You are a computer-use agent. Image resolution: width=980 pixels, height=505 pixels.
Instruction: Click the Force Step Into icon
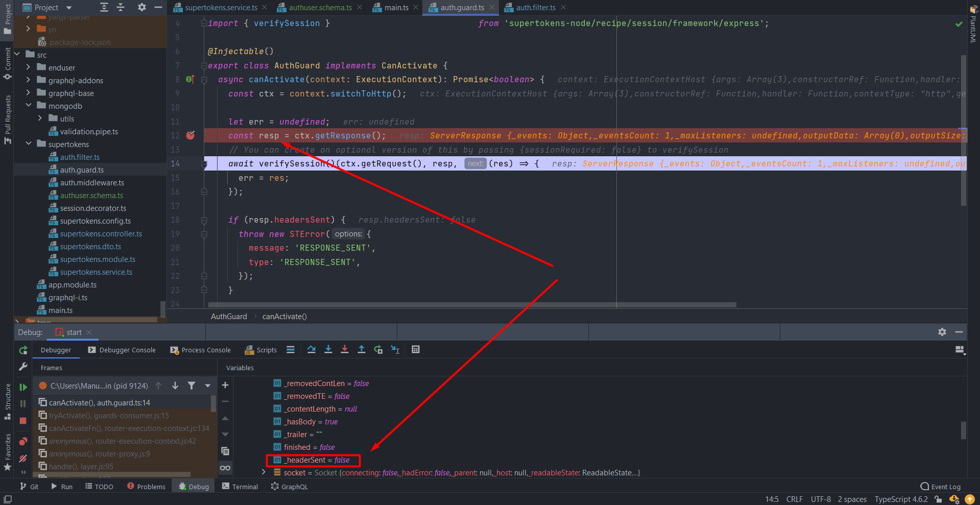[345, 350]
